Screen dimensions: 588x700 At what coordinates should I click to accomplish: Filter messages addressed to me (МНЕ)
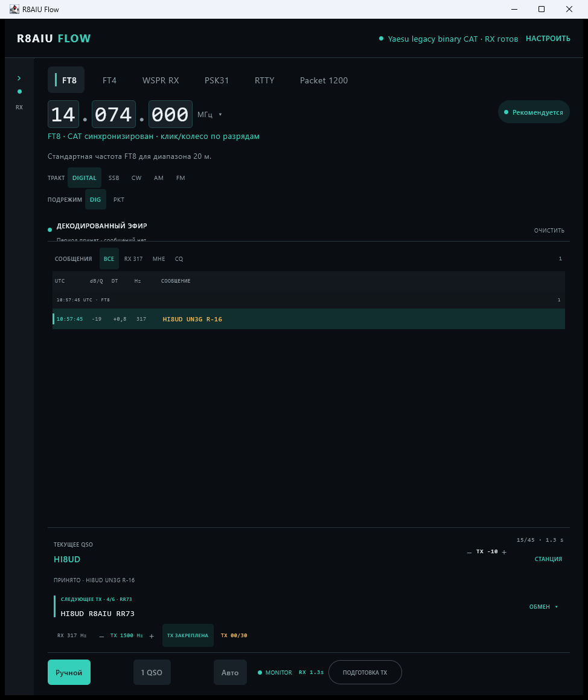pyautogui.click(x=159, y=258)
